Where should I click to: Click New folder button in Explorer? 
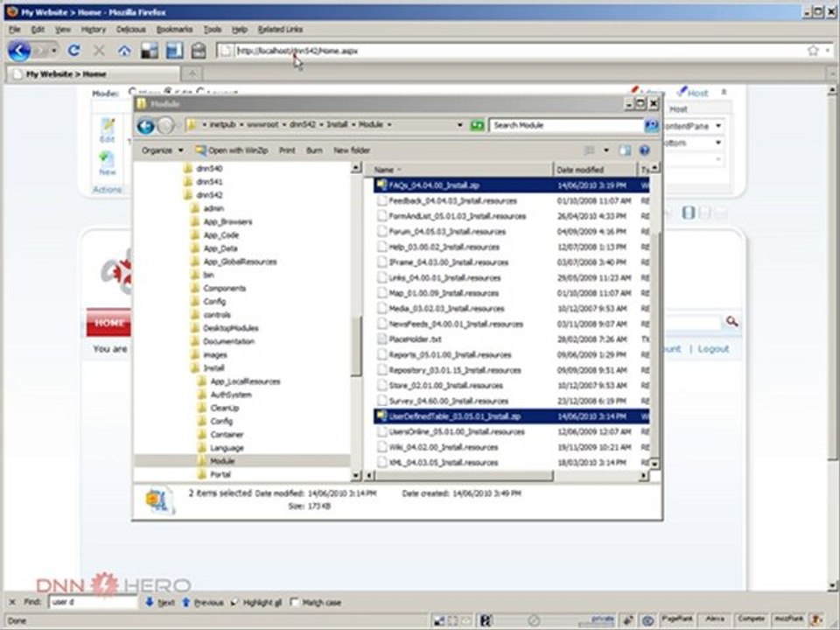pyautogui.click(x=352, y=150)
